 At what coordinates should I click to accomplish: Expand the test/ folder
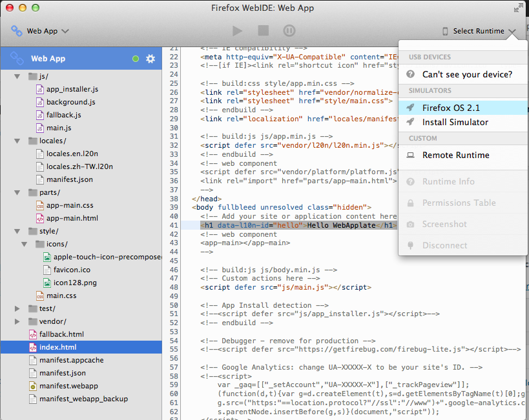point(17,308)
